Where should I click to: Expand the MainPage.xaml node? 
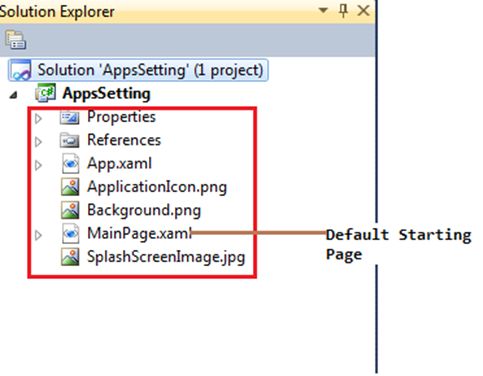(38, 235)
